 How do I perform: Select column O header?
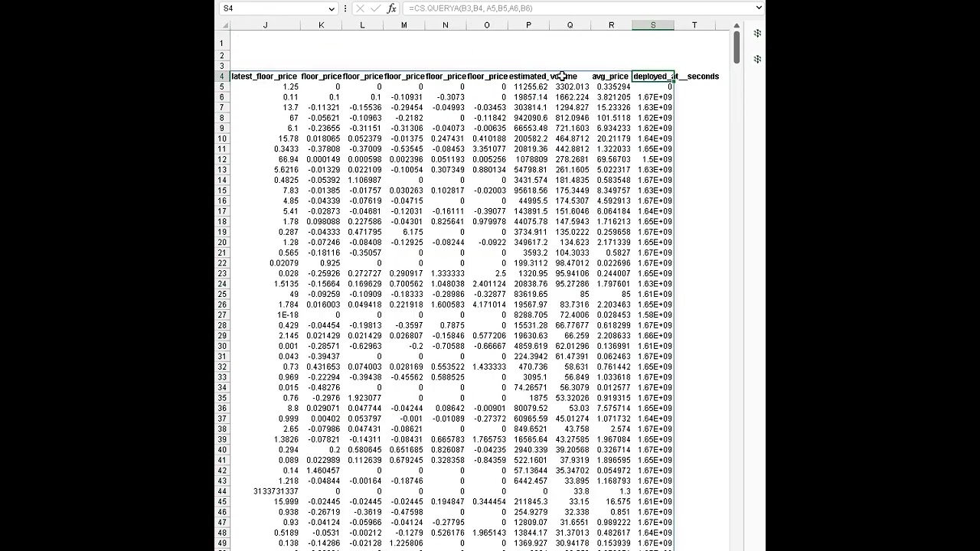click(486, 25)
